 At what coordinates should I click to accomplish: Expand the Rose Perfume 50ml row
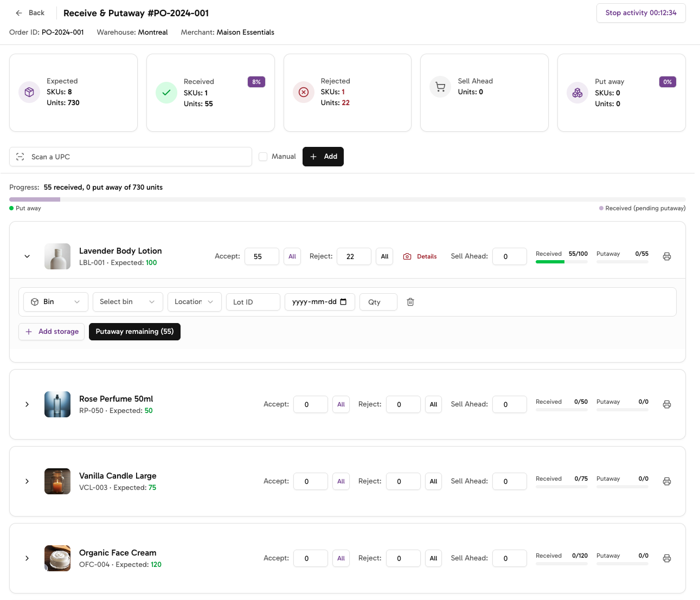[27, 404]
